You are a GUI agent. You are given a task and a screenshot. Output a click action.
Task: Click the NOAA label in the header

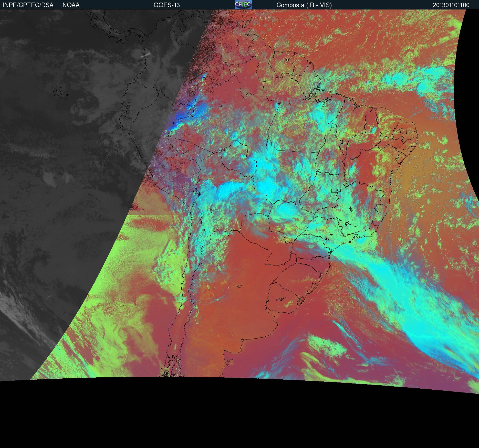pyautogui.click(x=71, y=5)
